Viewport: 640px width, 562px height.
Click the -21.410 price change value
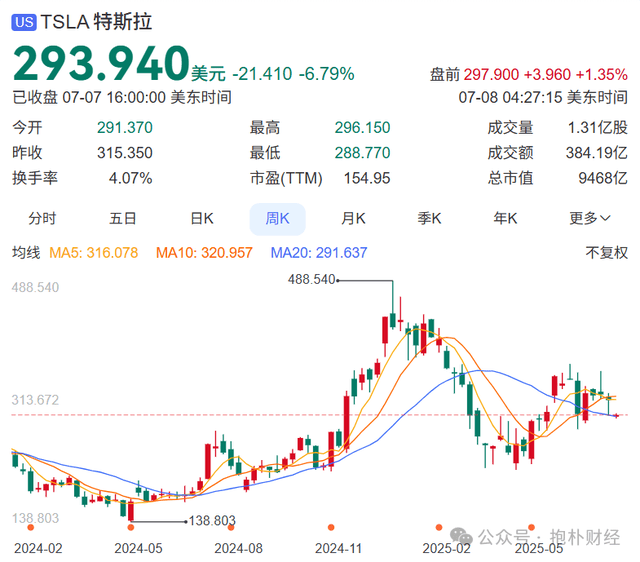click(x=262, y=74)
